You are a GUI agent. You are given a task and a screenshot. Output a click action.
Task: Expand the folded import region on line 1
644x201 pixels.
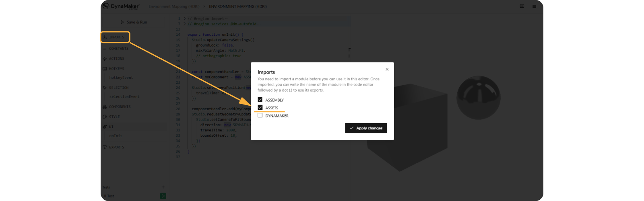pyautogui.click(x=185, y=18)
